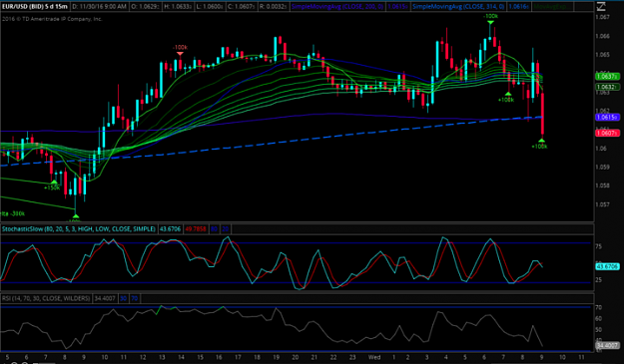Click the blue 20 oversold value in StochasticSlow header
Viewport: 624px width, 364px height.
point(226,229)
